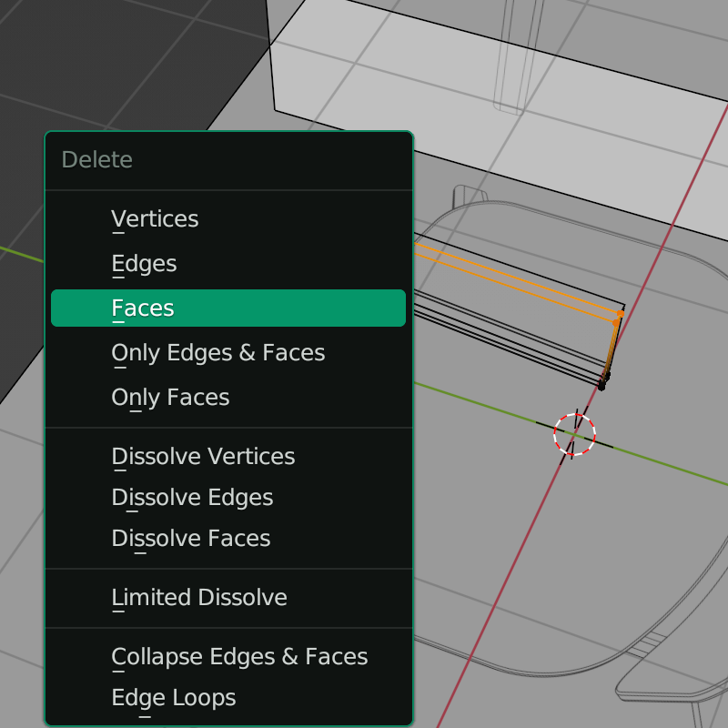Pick Only Faces option
Viewport: 728px width, 728px height.
click(228, 397)
